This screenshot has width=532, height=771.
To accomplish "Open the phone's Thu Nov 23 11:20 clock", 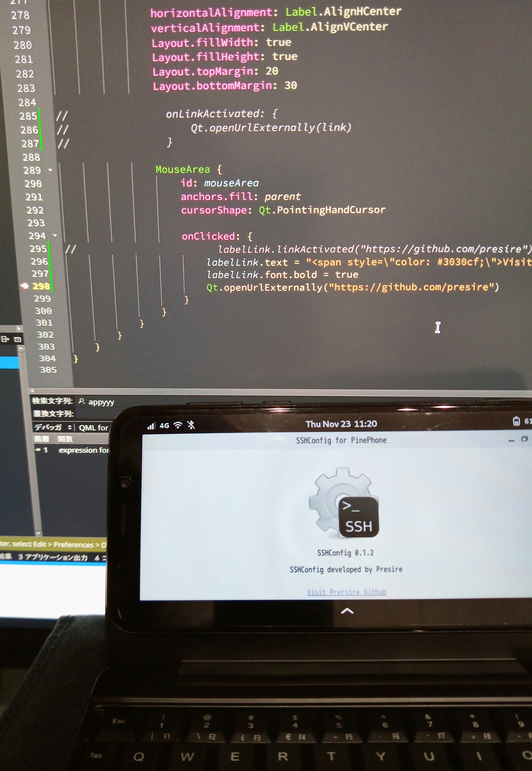I will [x=341, y=424].
